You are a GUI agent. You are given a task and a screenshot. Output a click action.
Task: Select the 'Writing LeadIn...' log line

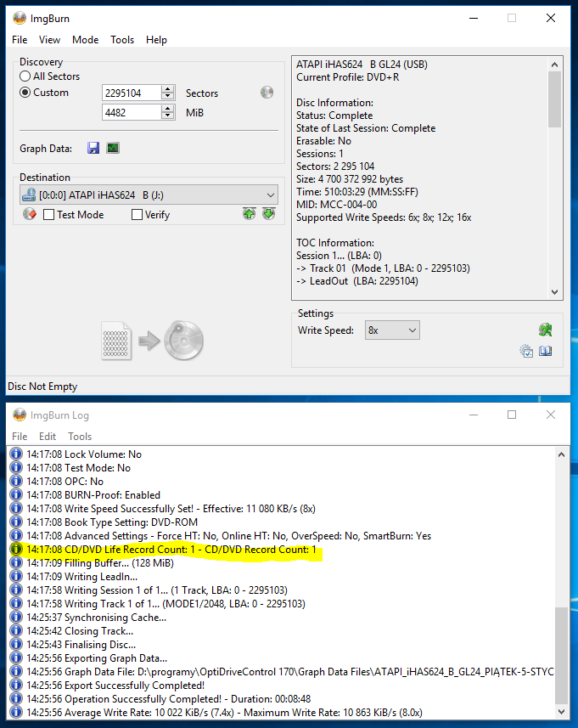click(x=82, y=576)
